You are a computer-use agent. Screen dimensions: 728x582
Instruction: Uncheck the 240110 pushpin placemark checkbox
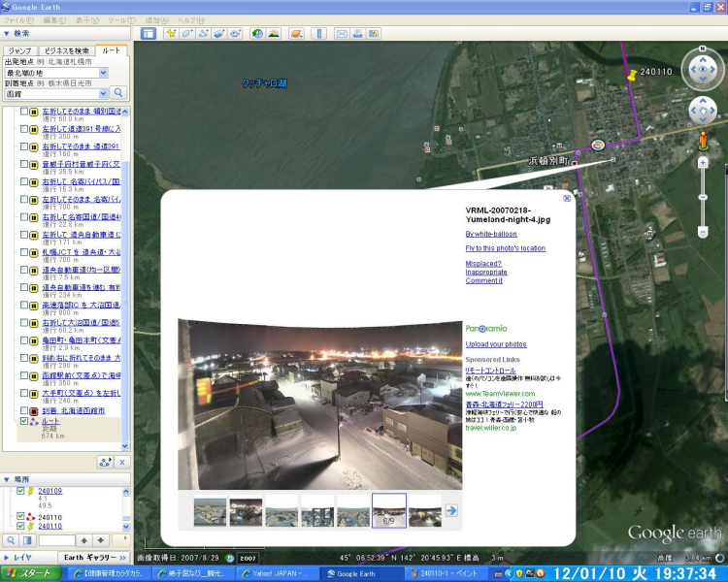[x=20, y=526]
